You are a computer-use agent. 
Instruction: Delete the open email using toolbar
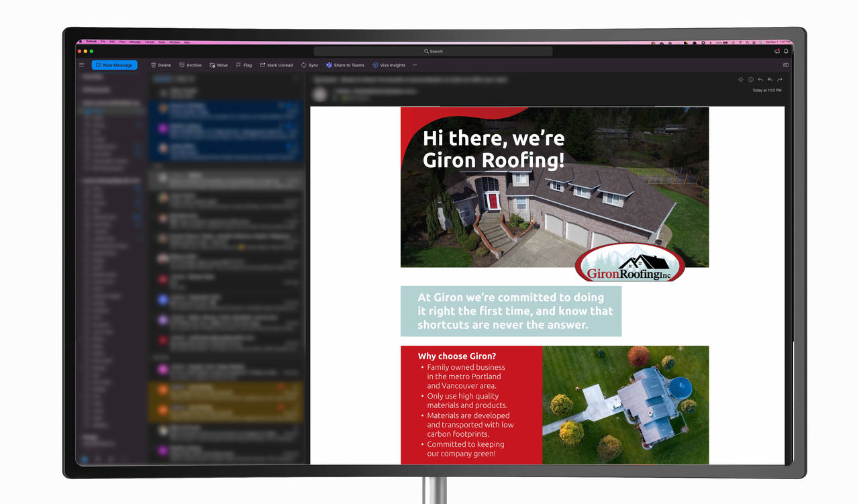tap(161, 65)
